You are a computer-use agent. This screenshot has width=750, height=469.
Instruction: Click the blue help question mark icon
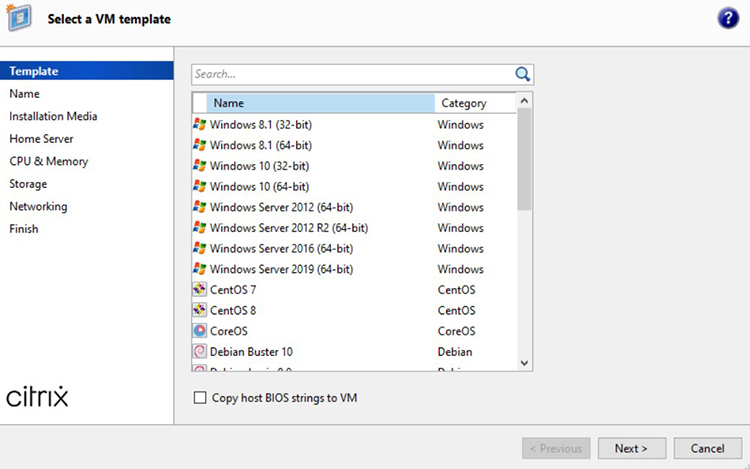pyautogui.click(x=727, y=19)
